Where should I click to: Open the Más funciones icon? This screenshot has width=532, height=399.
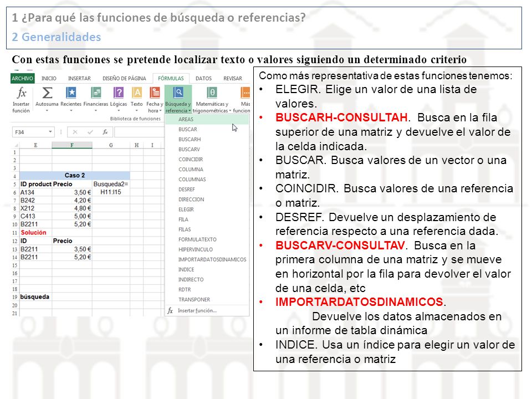coord(245,93)
